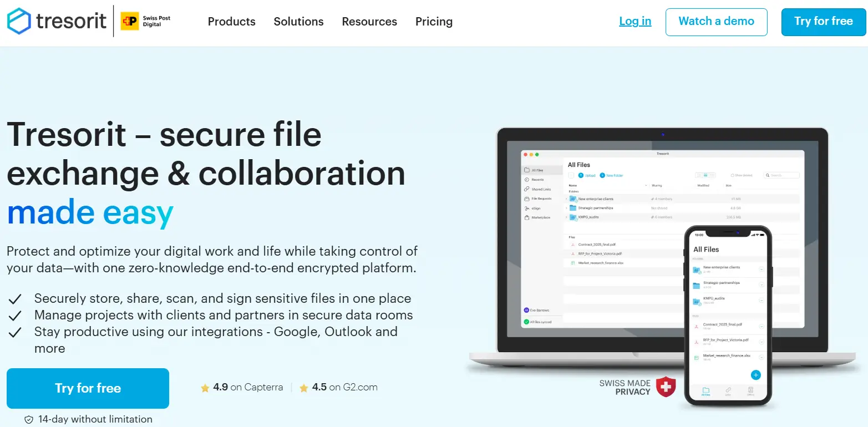Open the Products menu

click(x=231, y=22)
